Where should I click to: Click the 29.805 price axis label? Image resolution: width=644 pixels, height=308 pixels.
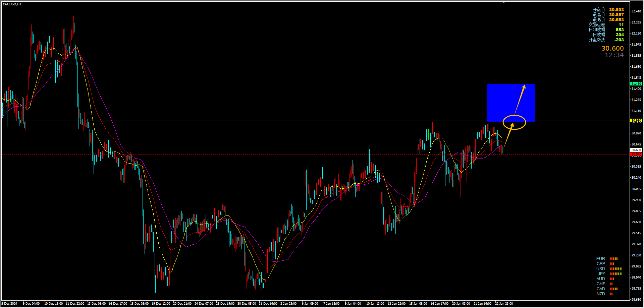(x=636, y=211)
